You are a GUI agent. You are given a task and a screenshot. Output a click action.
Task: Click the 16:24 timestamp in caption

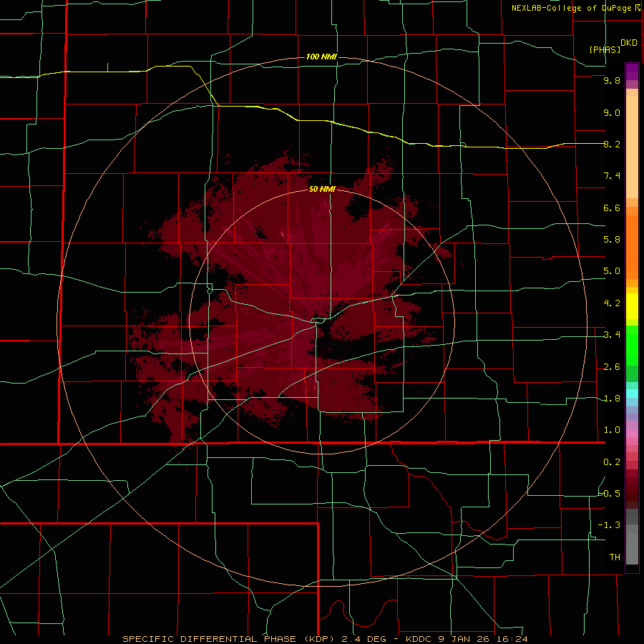[x=512, y=639]
